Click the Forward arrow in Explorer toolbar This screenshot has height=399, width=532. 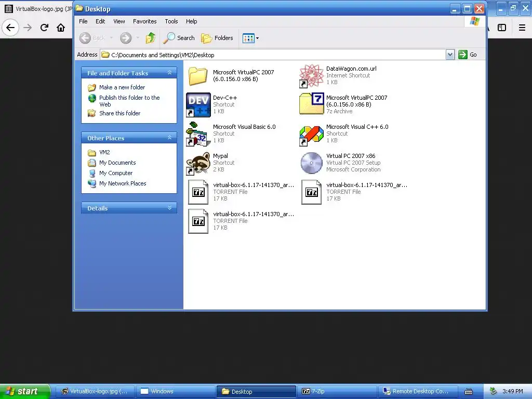[x=126, y=38]
